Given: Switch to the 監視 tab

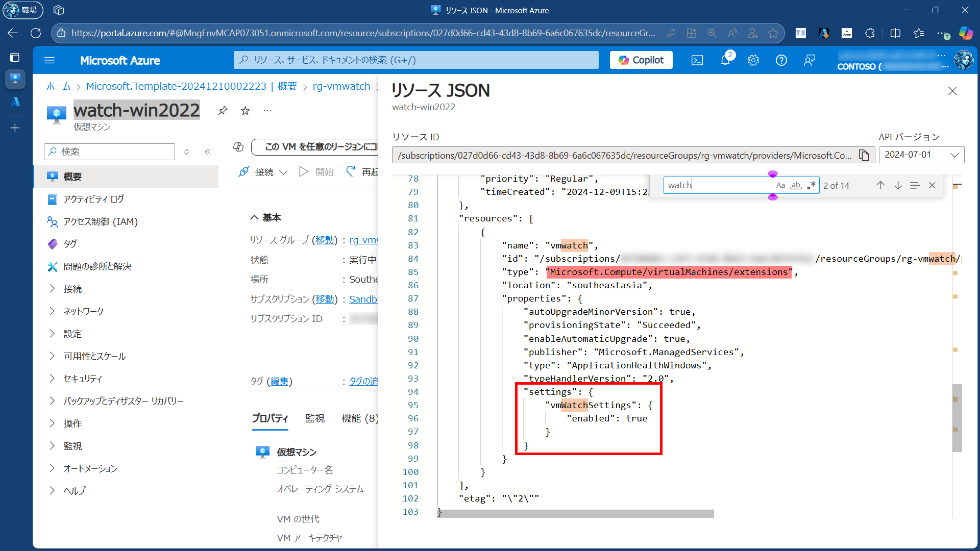Looking at the screenshot, I should coord(314,418).
